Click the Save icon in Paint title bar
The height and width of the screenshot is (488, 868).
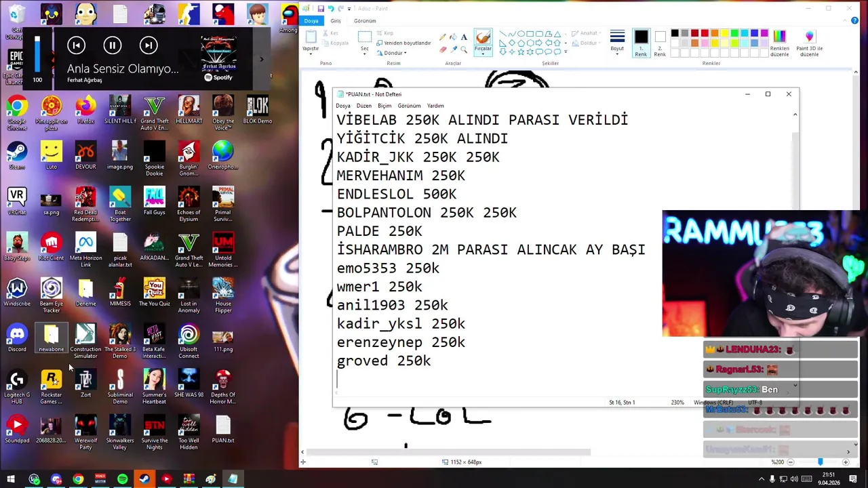point(321,8)
